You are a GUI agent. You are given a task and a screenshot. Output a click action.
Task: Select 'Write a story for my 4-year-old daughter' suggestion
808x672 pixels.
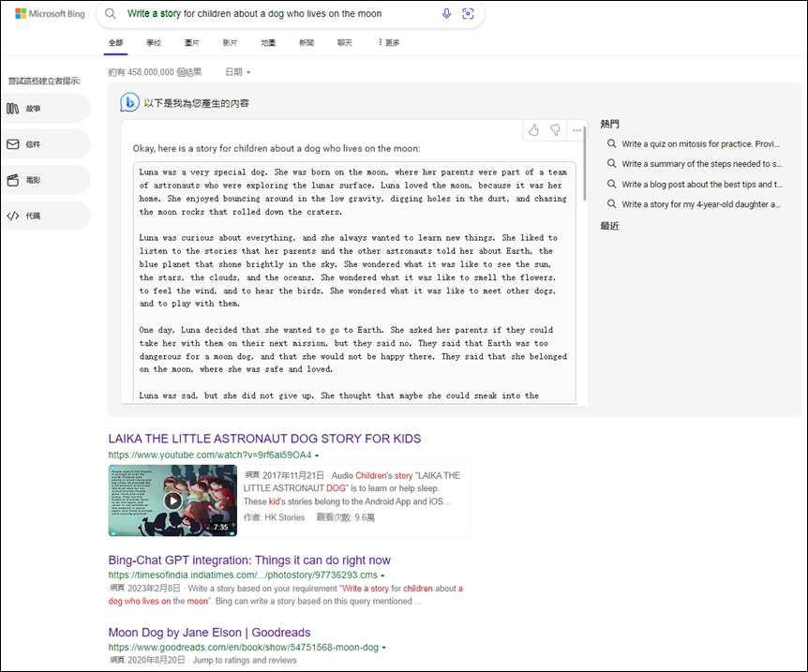coord(701,204)
